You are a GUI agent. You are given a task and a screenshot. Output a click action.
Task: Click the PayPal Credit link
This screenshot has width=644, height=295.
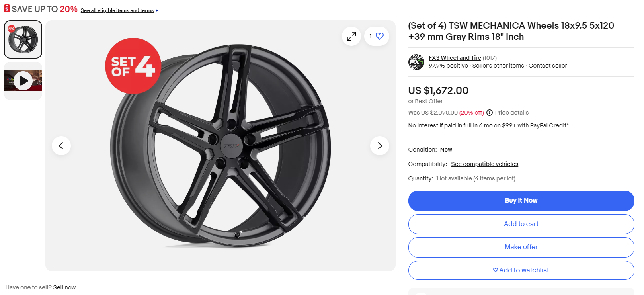[548, 125]
